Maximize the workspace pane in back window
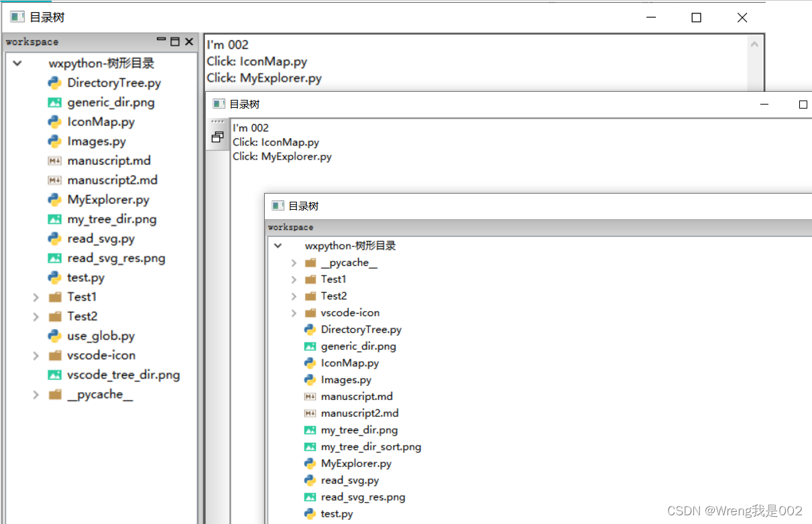Screen dimensions: 812x524 [x=175, y=42]
